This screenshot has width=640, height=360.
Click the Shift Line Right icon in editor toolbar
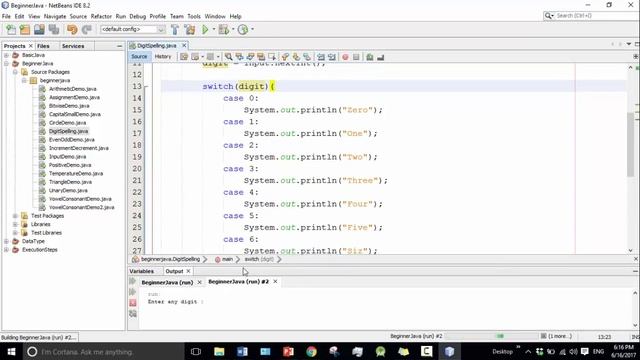tap(332, 57)
